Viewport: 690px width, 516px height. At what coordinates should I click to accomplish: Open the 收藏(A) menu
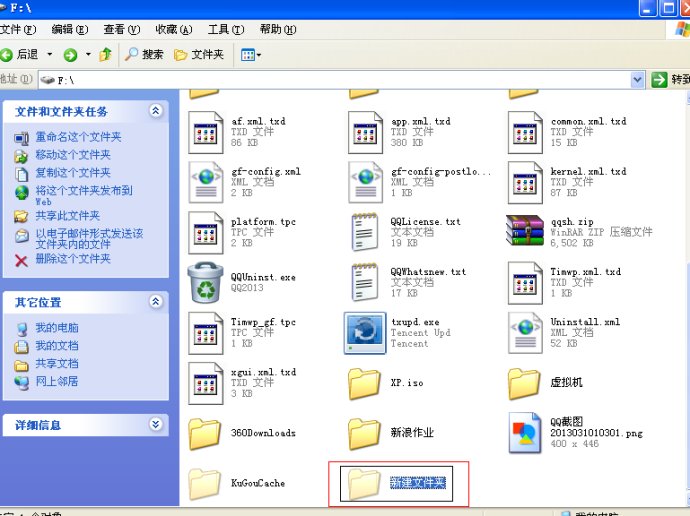pos(173,29)
